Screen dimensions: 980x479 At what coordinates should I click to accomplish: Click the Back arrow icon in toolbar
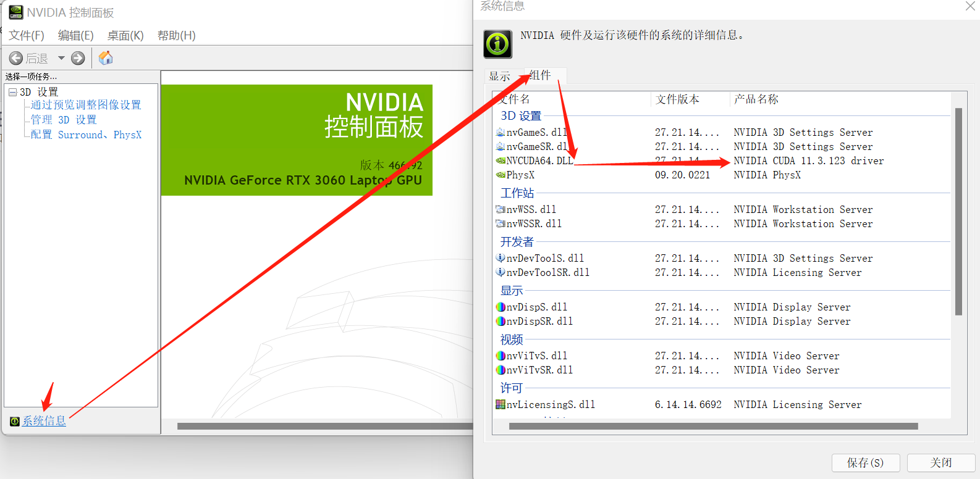[x=16, y=58]
